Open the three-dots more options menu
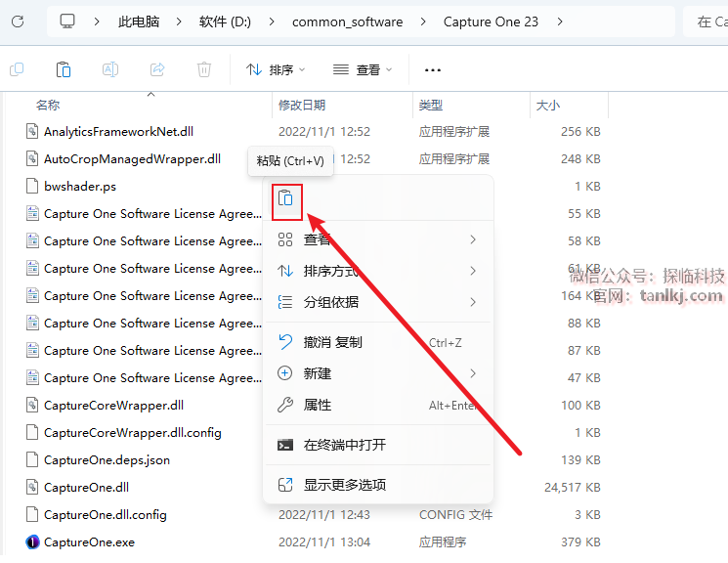 [x=433, y=70]
